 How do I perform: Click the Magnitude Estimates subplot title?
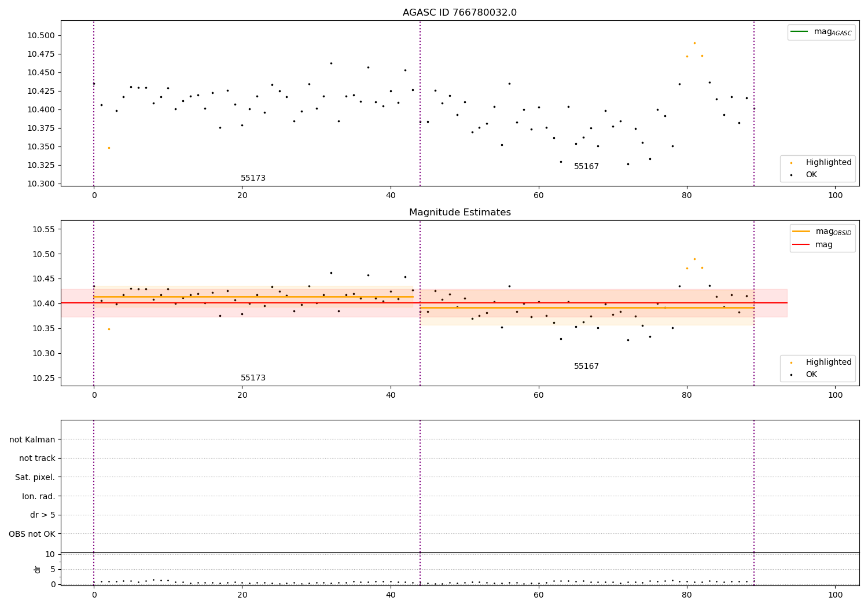(x=459, y=213)
